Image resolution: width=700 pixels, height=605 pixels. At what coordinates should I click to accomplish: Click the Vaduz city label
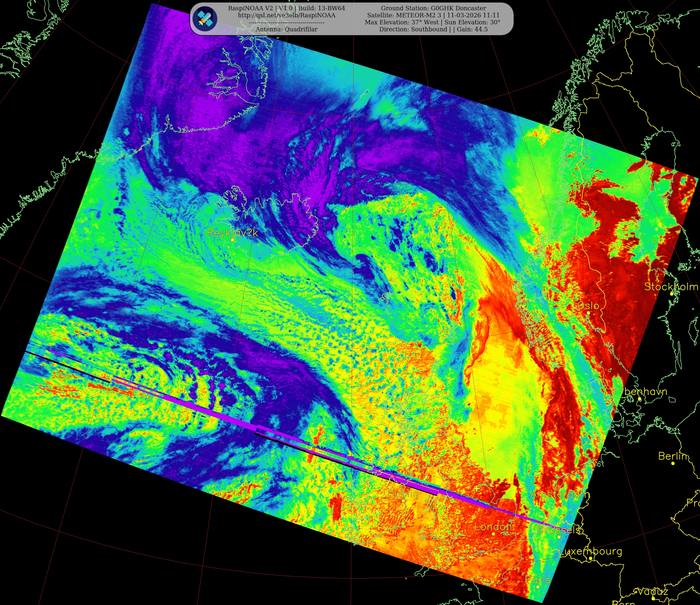pos(652,592)
